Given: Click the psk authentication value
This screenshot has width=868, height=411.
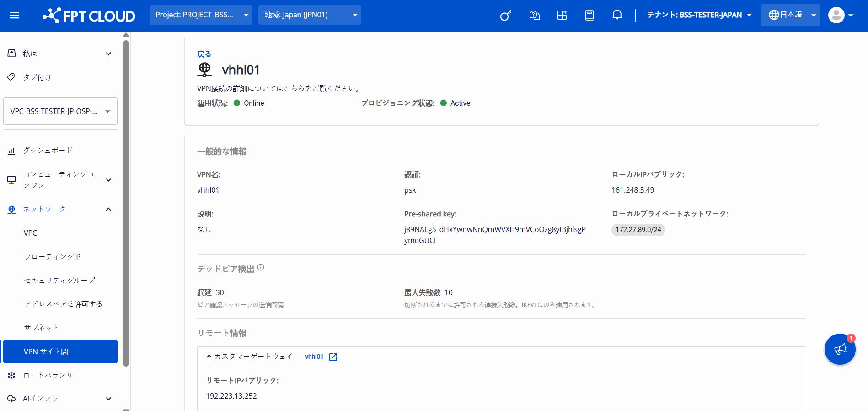Looking at the screenshot, I should pyautogui.click(x=410, y=190).
